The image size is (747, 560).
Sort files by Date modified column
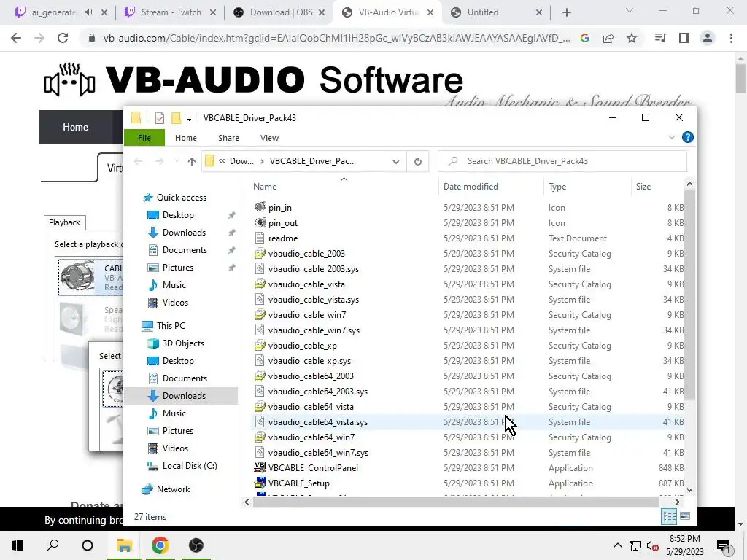[491, 187]
